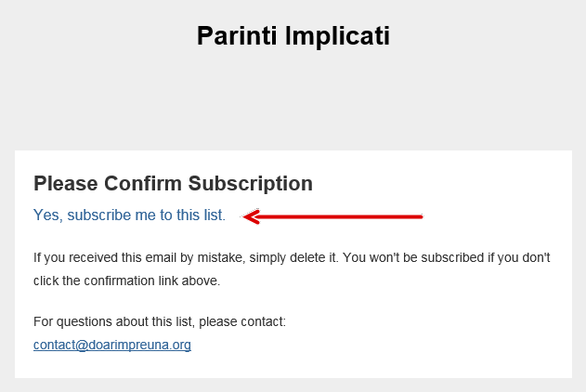Click the "click the confirmation link above" line

(126, 280)
